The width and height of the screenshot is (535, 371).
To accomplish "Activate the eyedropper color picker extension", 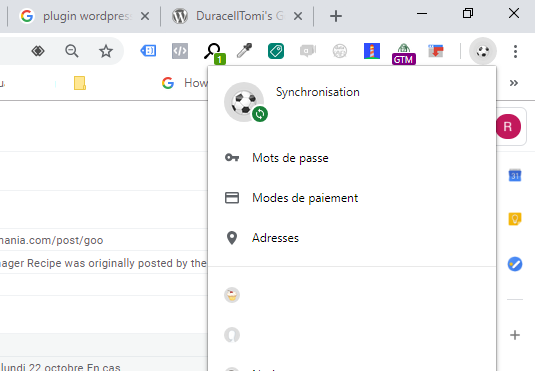I will coord(244,51).
